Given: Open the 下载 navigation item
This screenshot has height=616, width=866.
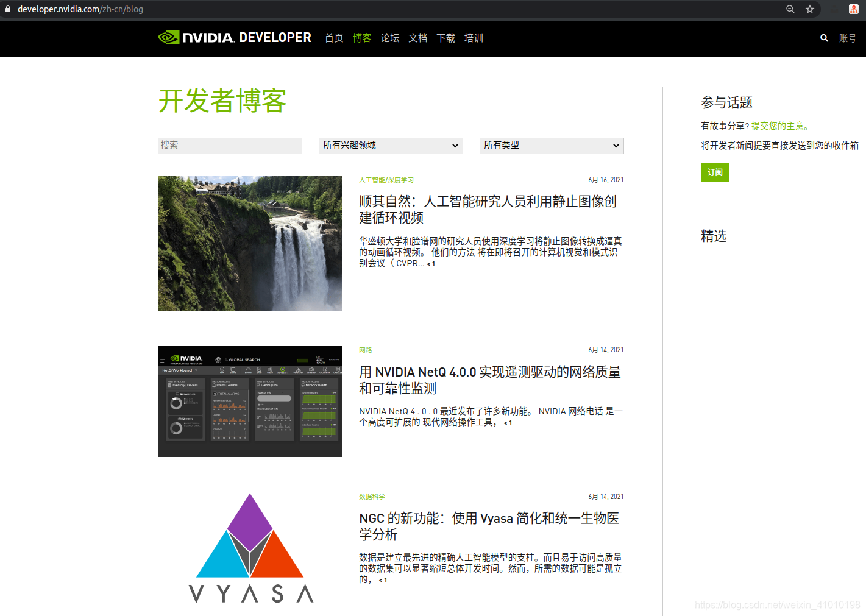Looking at the screenshot, I should [446, 38].
